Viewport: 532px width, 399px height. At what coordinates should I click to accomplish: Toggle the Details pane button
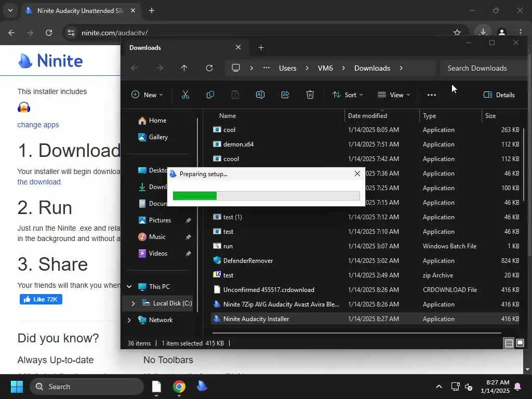click(499, 95)
